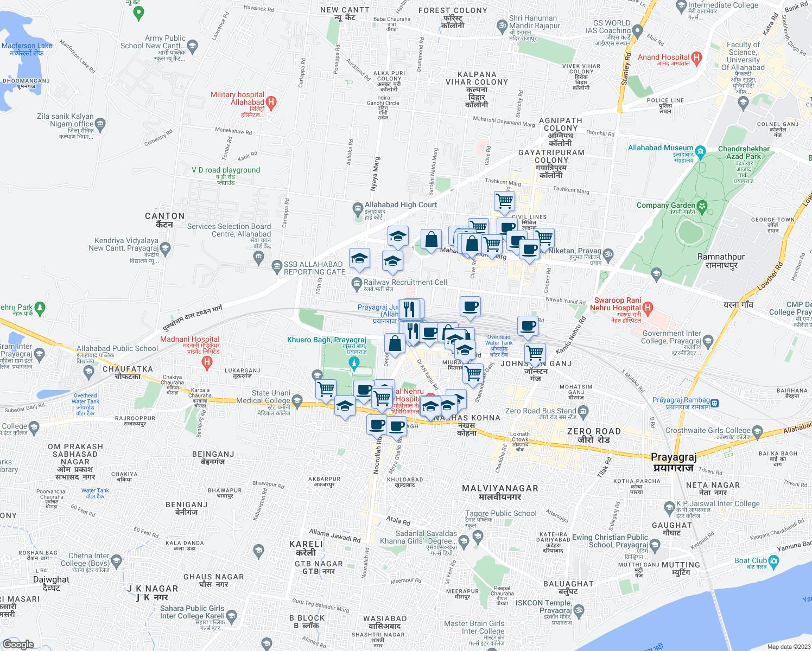
Task: Open graduation cap marker near SSB Allahabad Reporting Gate
Action: pos(359,259)
